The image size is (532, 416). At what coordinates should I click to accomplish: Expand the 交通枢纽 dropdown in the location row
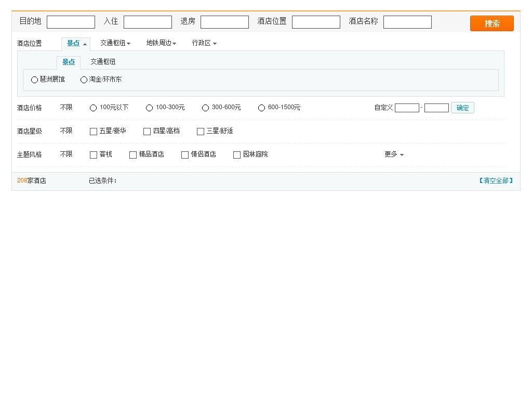115,43
